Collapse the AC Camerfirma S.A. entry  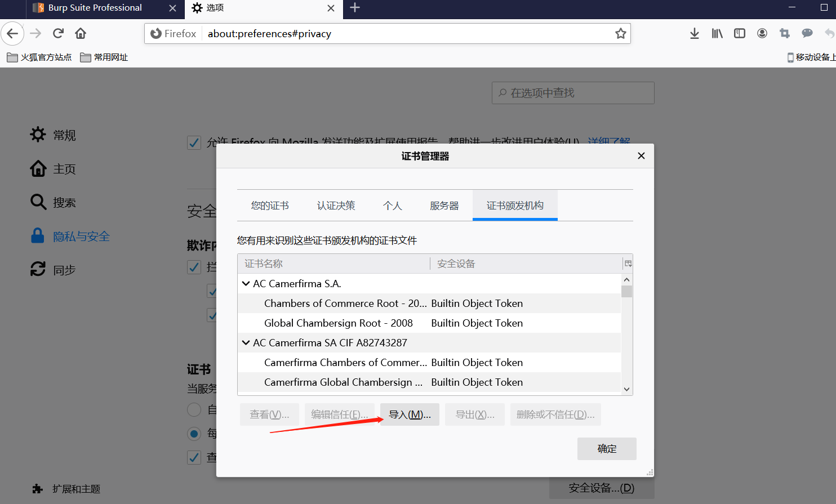pyautogui.click(x=246, y=283)
